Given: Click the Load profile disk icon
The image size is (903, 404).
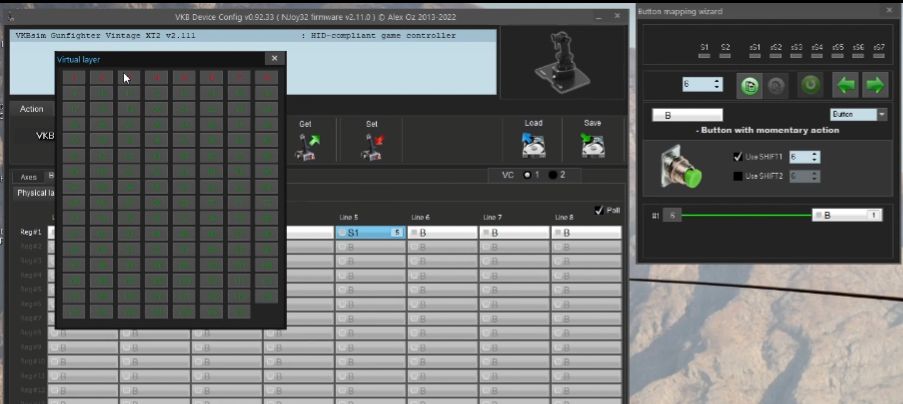Looking at the screenshot, I should (x=533, y=145).
